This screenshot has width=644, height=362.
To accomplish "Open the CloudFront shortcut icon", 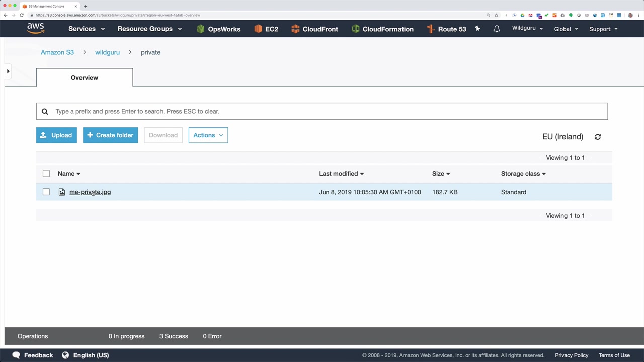I will tap(295, 29).
